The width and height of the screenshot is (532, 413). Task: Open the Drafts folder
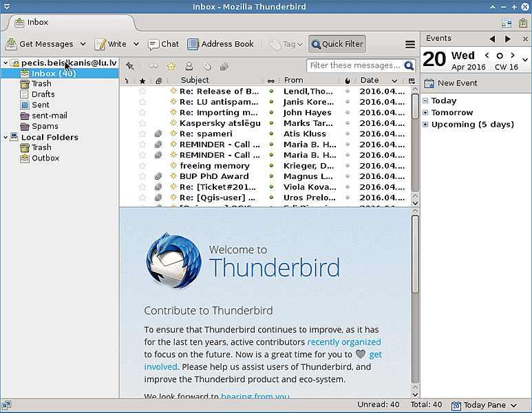pos(43,94)
